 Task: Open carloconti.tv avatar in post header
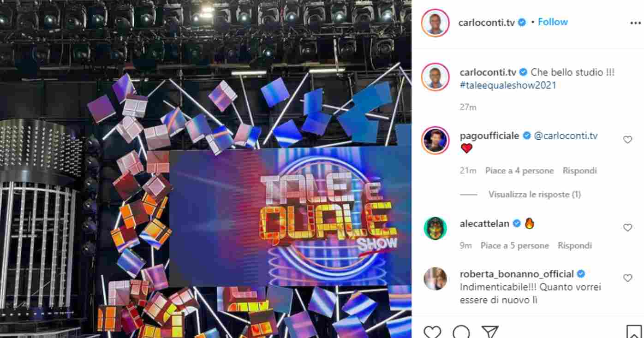(x=435, y=23)
